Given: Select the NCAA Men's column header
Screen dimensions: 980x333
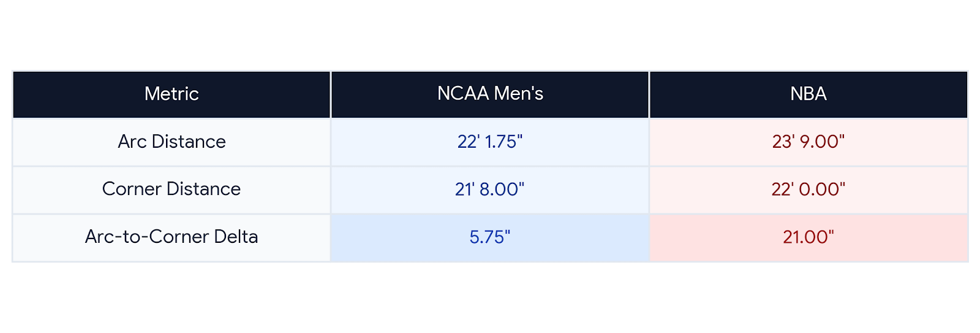Looking at the screenshot, I should tap(490, 94).
